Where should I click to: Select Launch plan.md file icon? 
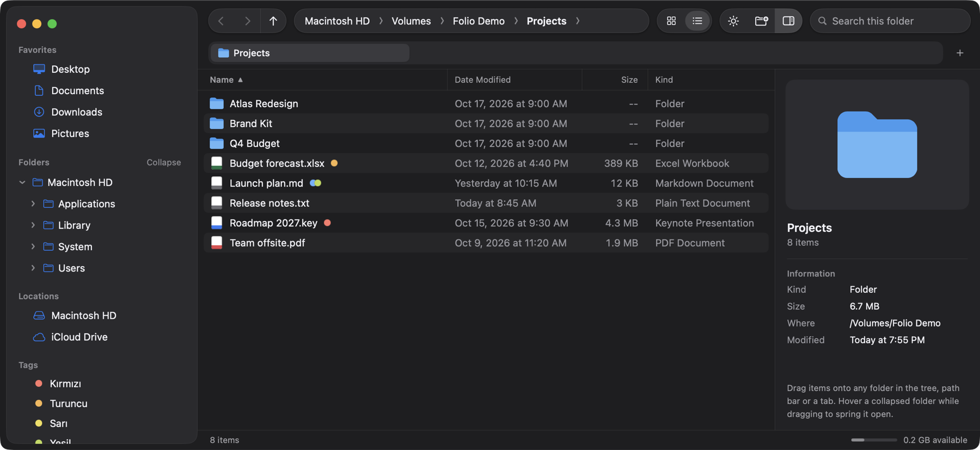pyautogui.click(x=217, y=183)
